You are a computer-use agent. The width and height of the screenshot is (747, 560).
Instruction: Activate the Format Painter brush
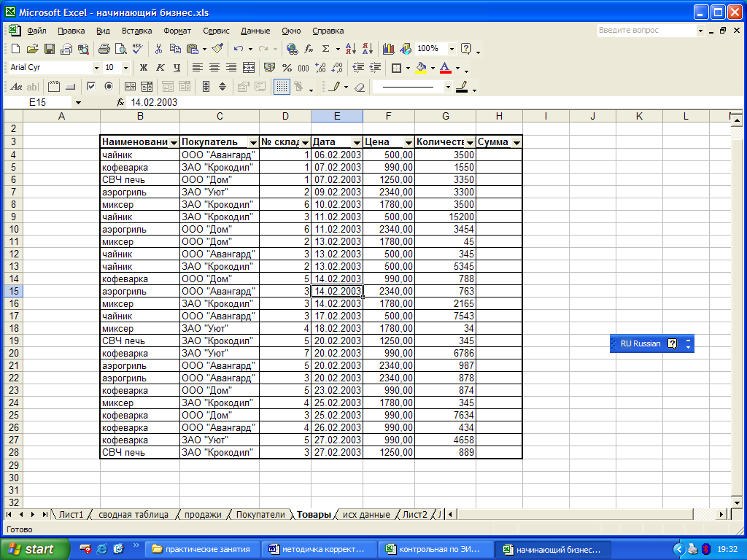pyautogui.click(x=217, y=49)
